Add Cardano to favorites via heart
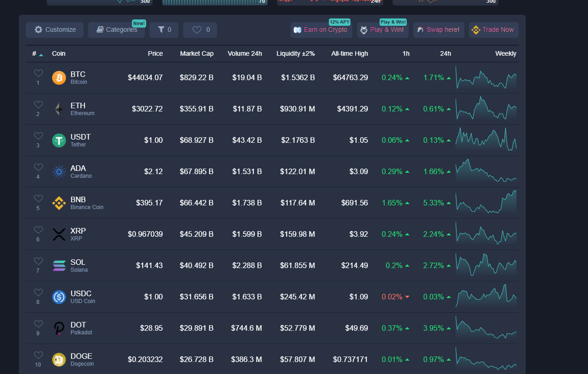Screen dimensions: 588x374 pyautogui.click(x=38, y=167)
